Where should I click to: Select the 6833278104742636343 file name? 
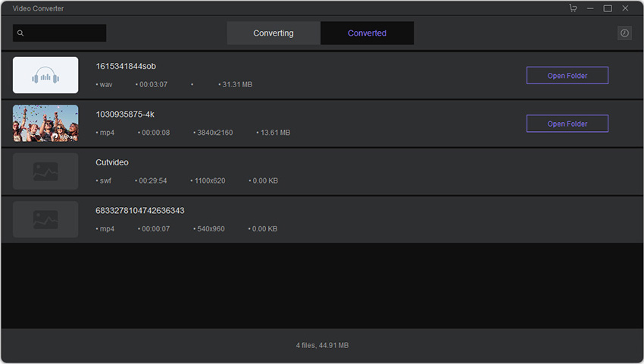[x=140, y=210]
